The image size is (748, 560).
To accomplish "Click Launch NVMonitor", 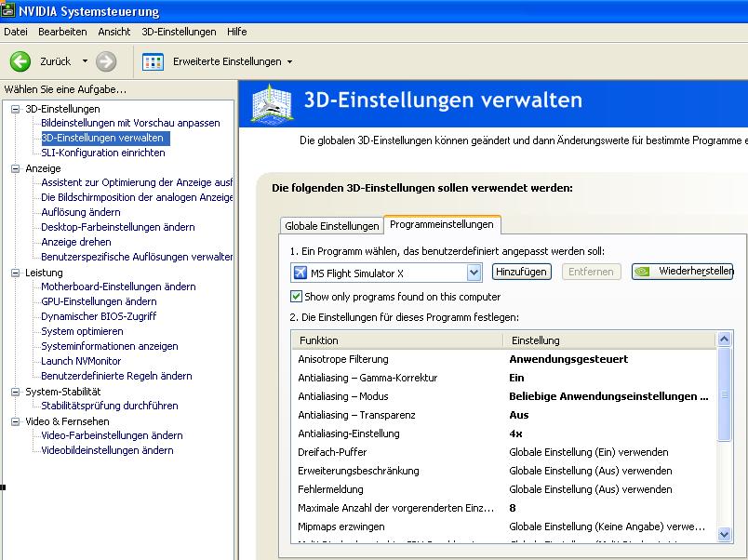I will [81, 361].
